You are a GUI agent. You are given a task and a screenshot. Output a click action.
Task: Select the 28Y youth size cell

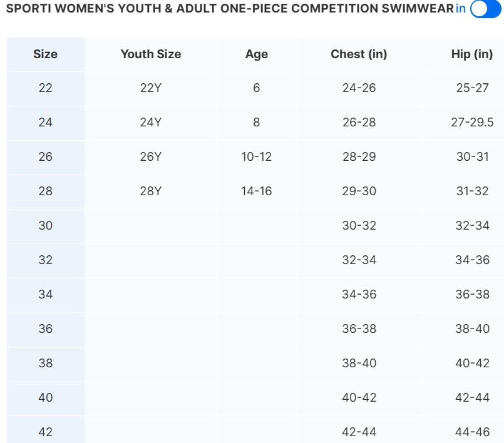pos(151,191)
